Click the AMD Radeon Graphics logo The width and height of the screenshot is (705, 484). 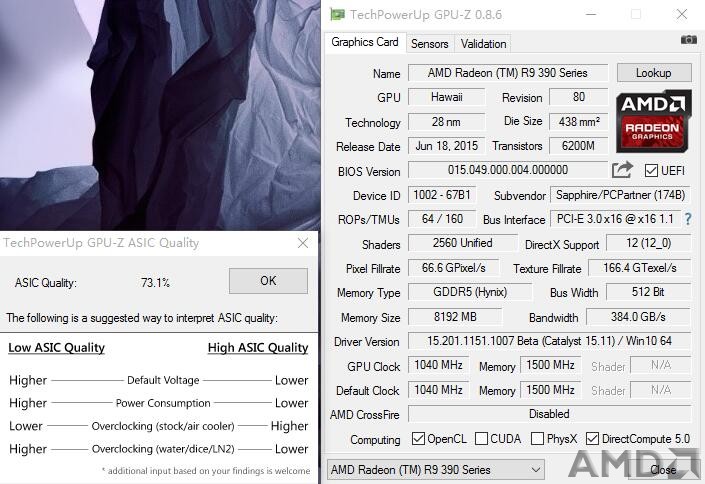tap(653, 121)
